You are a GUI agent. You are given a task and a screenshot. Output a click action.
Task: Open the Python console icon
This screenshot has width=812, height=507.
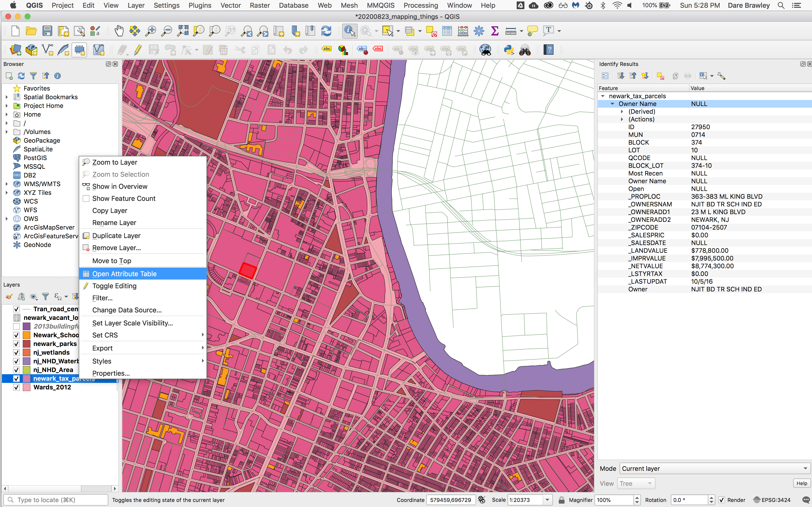tap(509, 50)
